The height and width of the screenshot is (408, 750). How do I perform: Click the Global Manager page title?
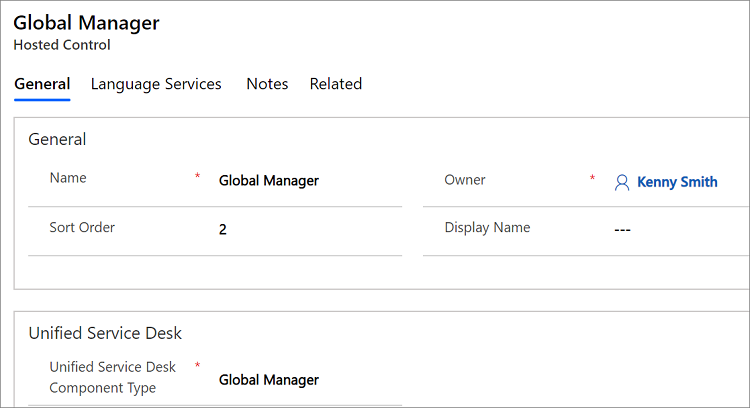pos(87,22)
